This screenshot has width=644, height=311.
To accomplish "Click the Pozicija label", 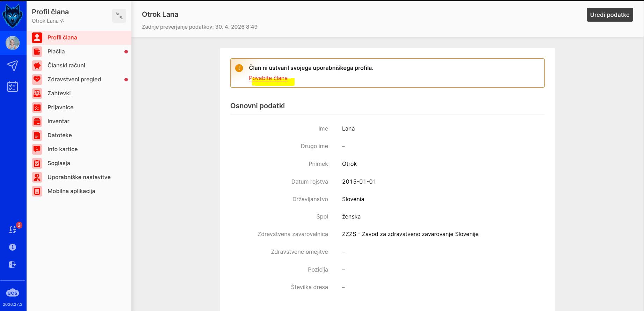I will coord(318,269).
